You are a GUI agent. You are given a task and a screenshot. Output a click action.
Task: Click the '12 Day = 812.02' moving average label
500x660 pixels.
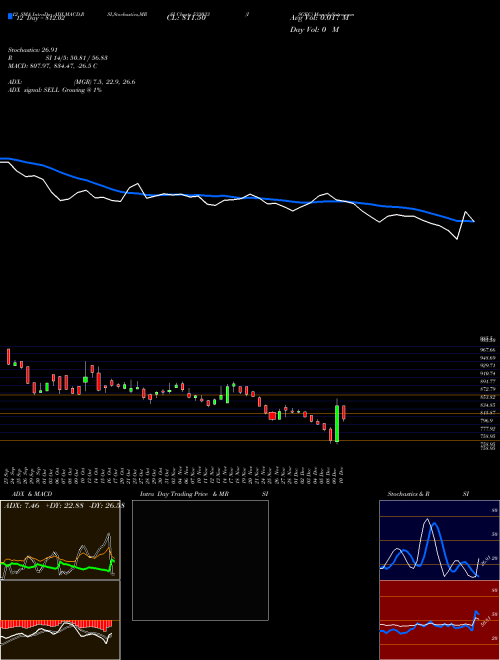tap(40, 18)
